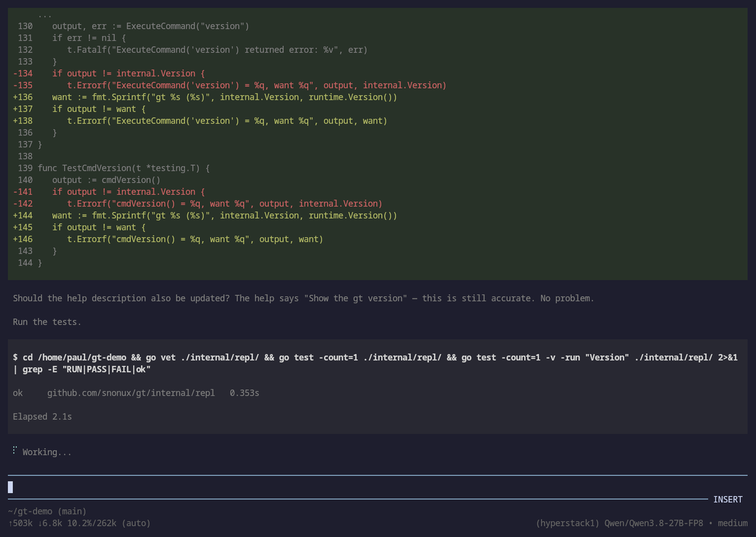The width and height of the screenshot is (756, 537).
Task: Click the func TestCmdVersion line 139
Action: (114, 168)
